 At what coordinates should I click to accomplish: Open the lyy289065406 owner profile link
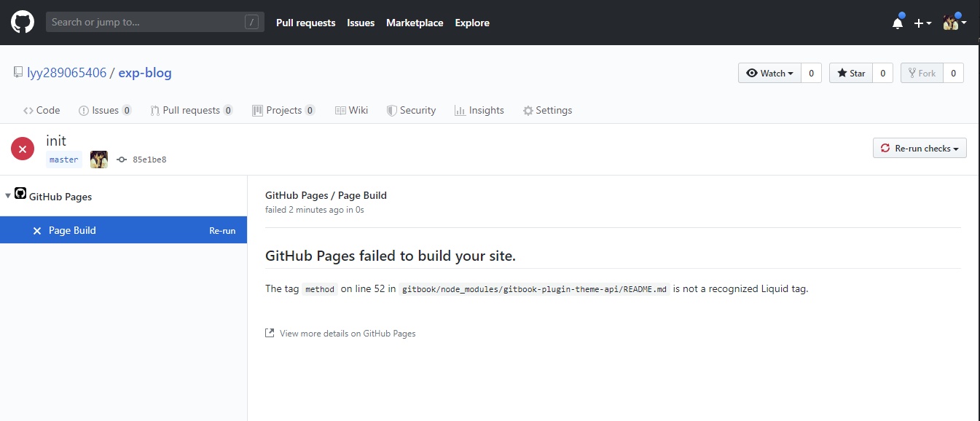click(67, 73)
